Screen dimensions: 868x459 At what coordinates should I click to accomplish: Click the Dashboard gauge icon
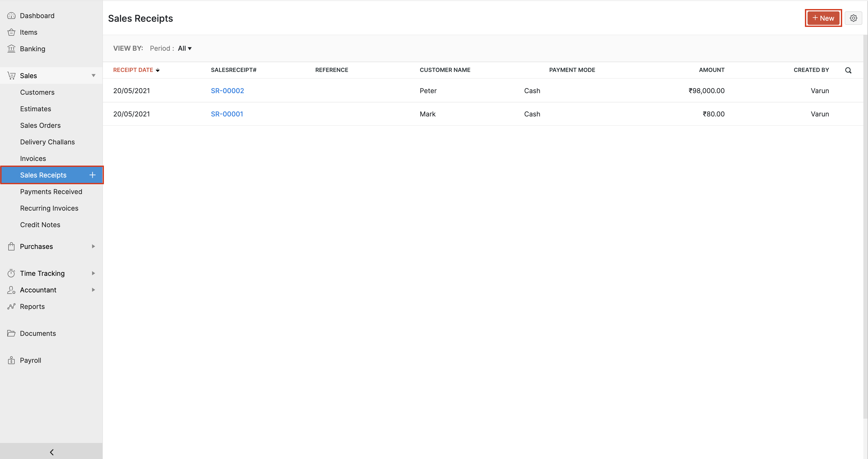tap(11, 16)
